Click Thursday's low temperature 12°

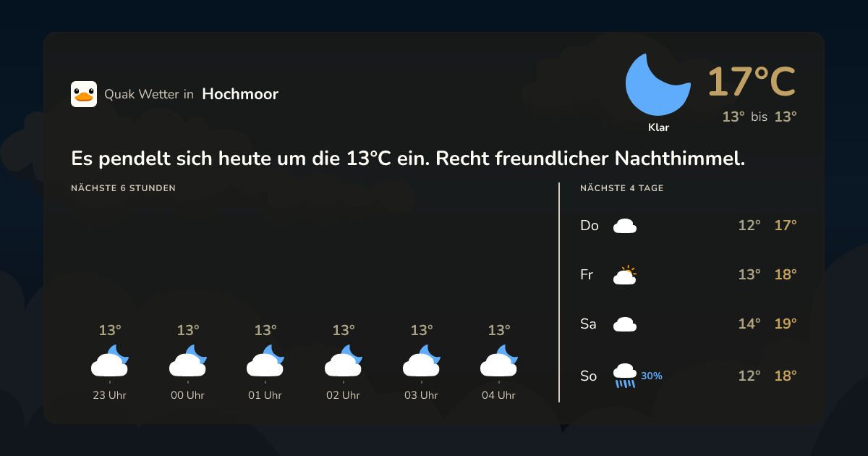coord(749,226)
